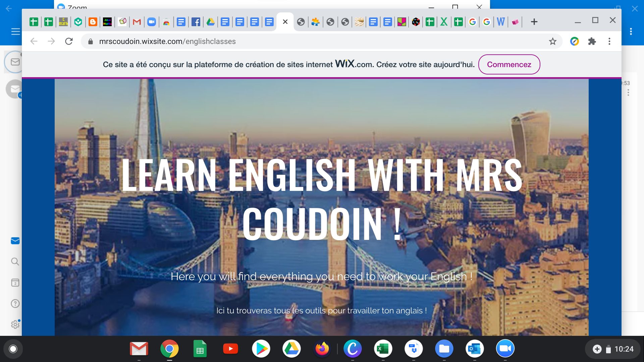Image resolution: width=644 pixels, height=362 pixels.
Task: Open help question-mark icon in left sidebar
Action: pyautogui.click(x=15, y=304)
